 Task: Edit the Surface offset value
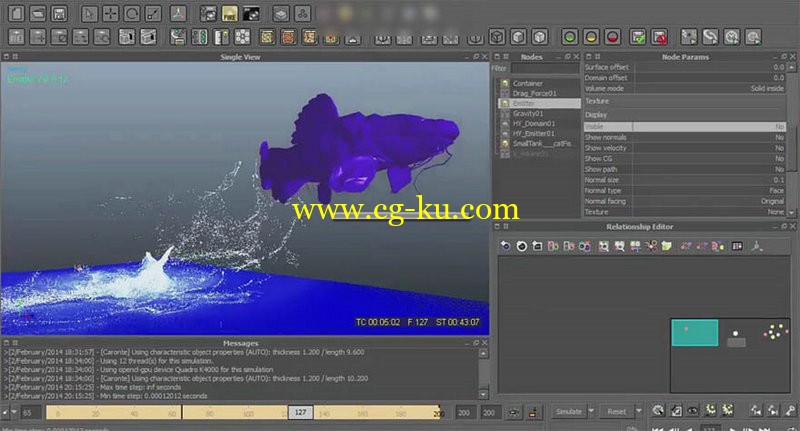(x=709, y=67)
